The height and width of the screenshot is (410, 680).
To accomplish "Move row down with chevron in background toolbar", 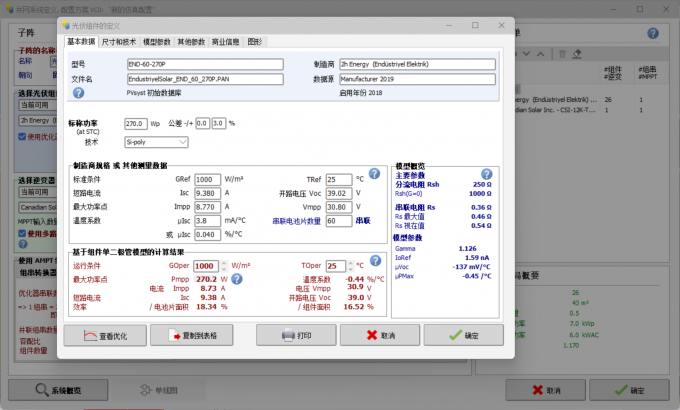I will [526, 54].
